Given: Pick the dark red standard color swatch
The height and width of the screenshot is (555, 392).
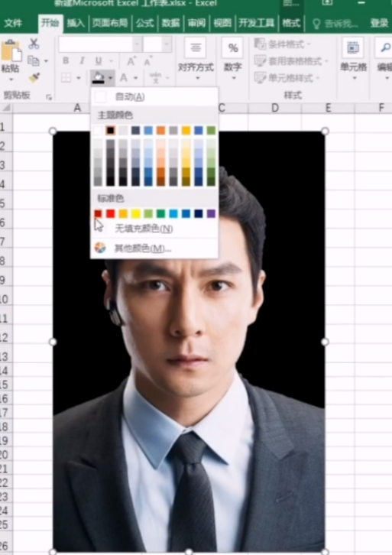Looking at the screenshot, I should (x=98, y=213).
